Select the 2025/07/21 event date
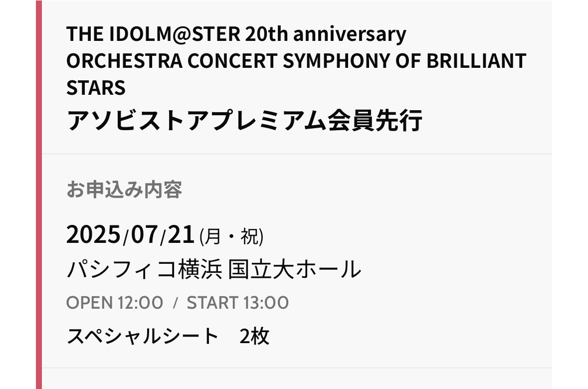 pyautogui.click(x=130, y=235)
